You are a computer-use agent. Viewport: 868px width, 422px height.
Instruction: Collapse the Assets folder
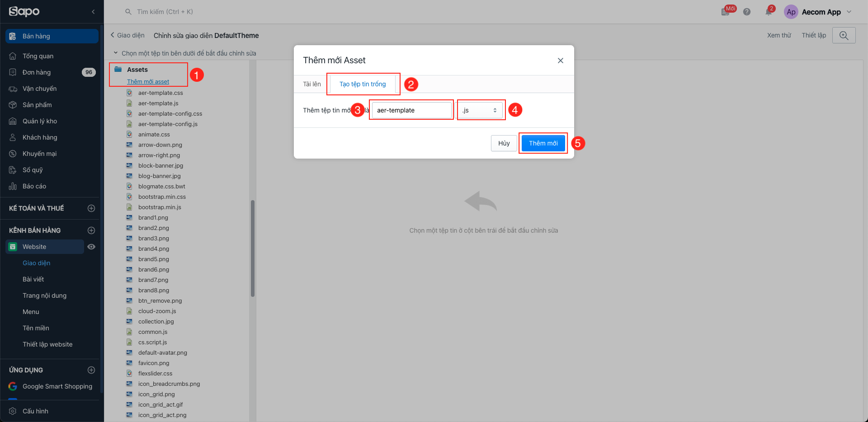click(118, 69)
